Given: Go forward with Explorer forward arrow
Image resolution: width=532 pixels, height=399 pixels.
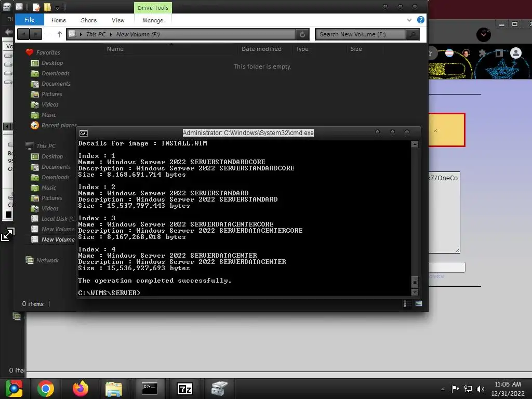Looking at the screenshot, I should click(x=36, y=34).
